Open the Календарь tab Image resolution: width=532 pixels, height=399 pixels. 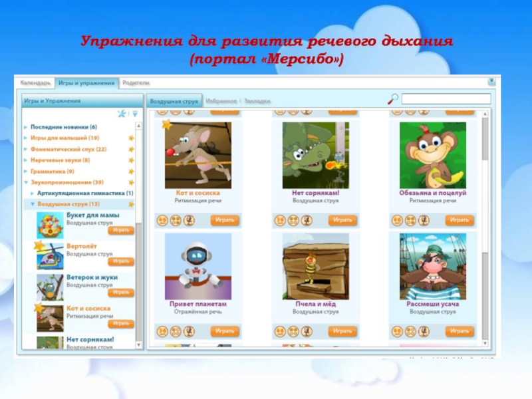coord(35,82)
